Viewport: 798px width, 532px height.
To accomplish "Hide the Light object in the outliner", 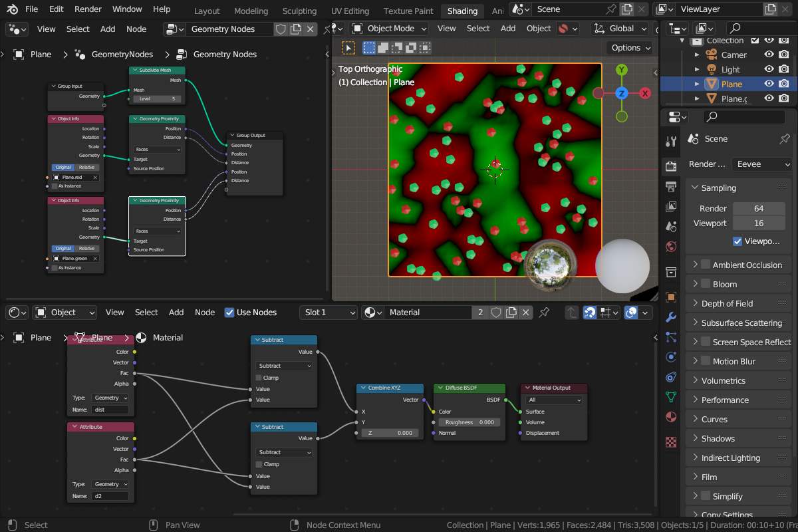I will tap(769, 69).
